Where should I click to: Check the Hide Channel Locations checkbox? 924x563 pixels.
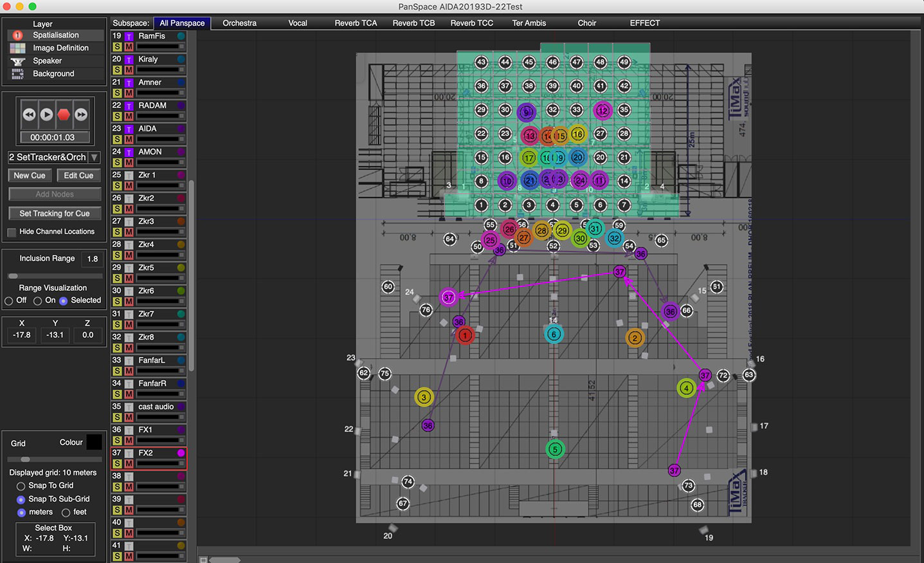(x=11, y=232)
